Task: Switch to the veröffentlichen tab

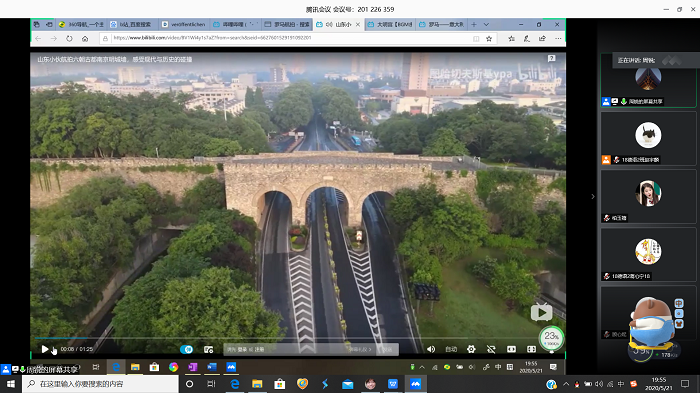Action: [183, 25]
